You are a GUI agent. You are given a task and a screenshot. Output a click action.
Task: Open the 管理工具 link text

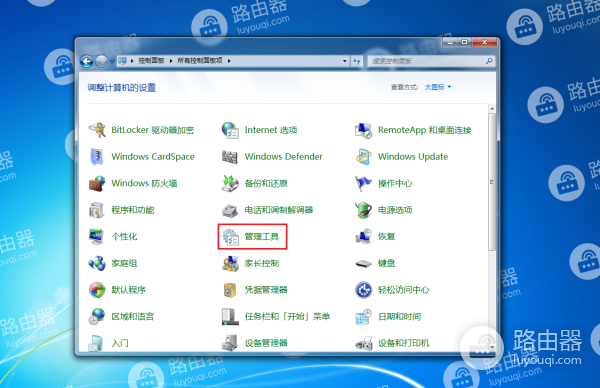point(262,237)
